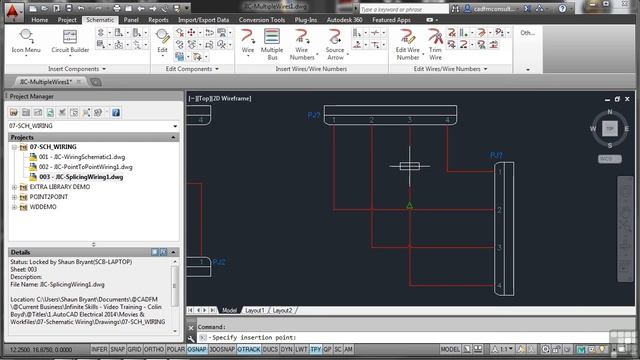Viewport: 640px width, 360px height.
Task: Switch to the Layout2 tab
Action: (282, 311)
